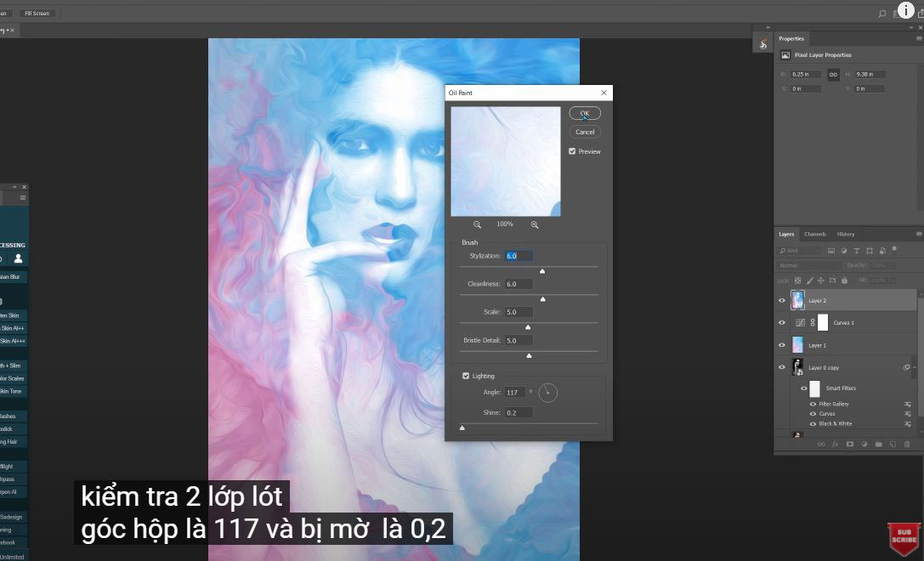Adjust the Shine slider handle
The height and width of the screenshot is (561, 924).
462,428
